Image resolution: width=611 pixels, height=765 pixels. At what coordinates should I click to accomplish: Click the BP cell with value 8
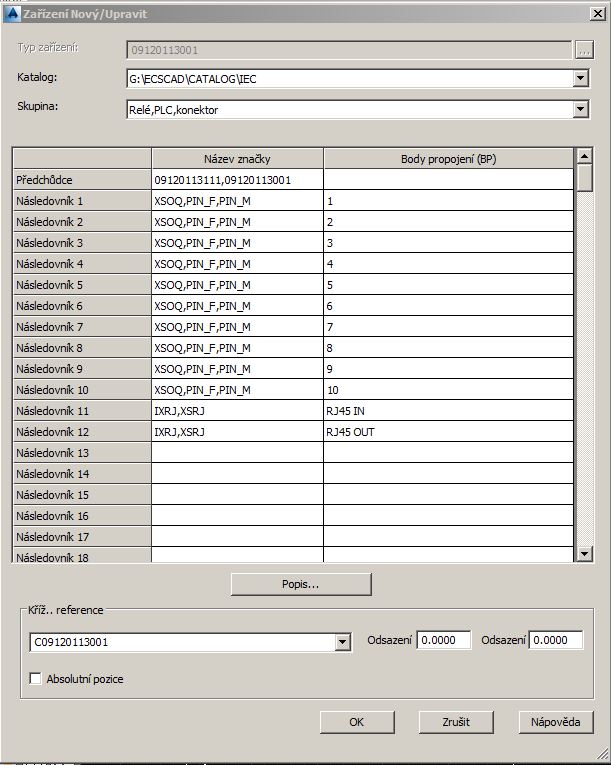click(x=448, y=347)
